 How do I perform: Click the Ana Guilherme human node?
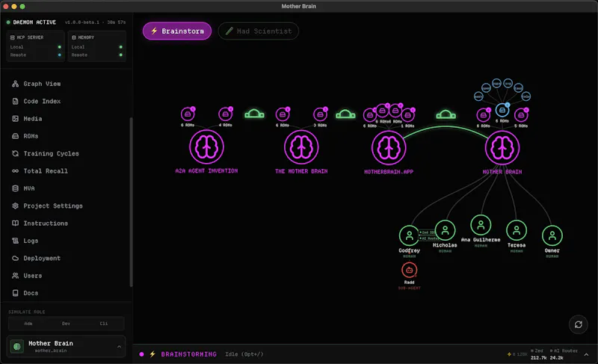pyautogui.click(x=481, y=225)
